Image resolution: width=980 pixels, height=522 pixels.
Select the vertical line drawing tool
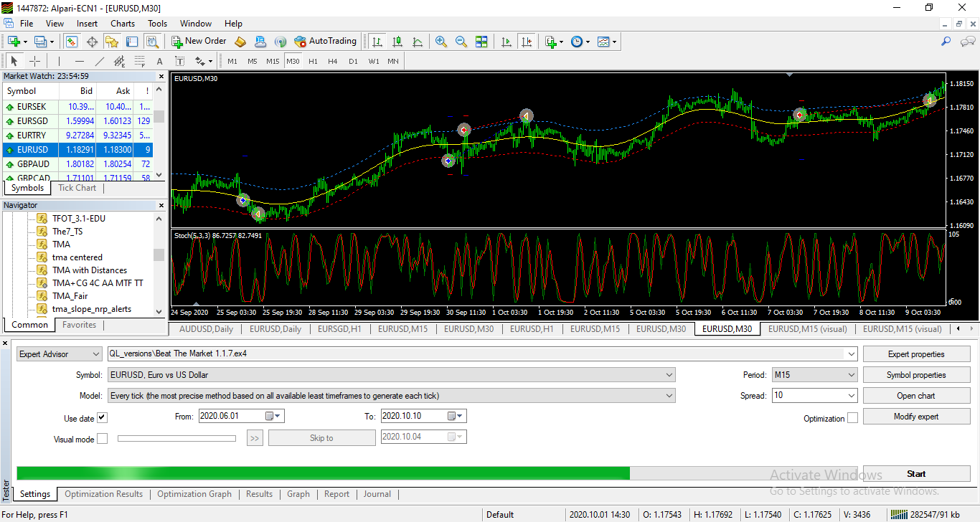point(59,61)
